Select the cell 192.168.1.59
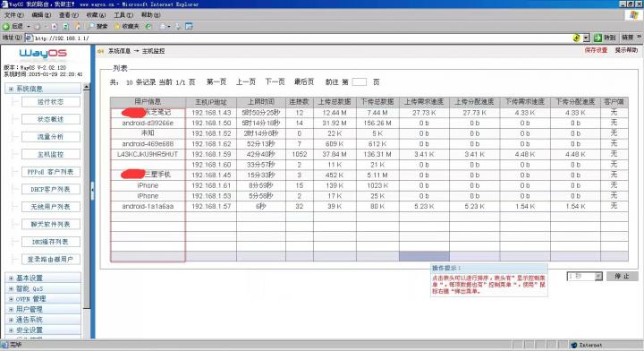The height and width of the screenshot is (351, 644). 211,154
